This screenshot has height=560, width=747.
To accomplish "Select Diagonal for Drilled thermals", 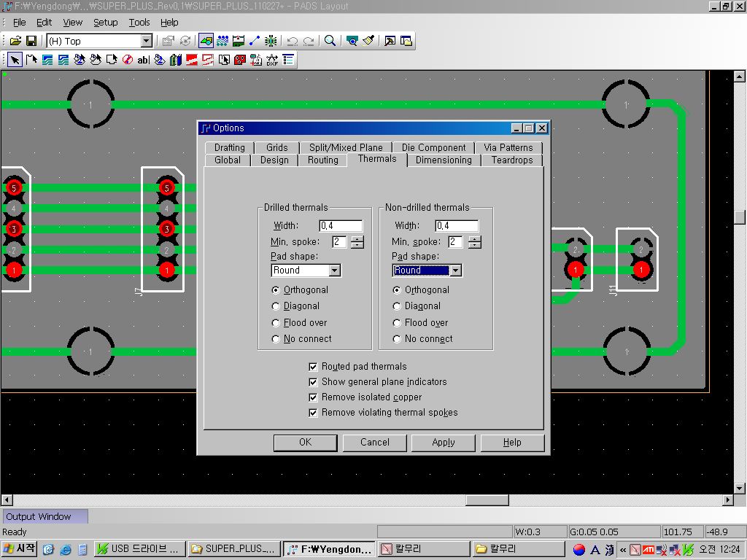I will click(275, 306).
